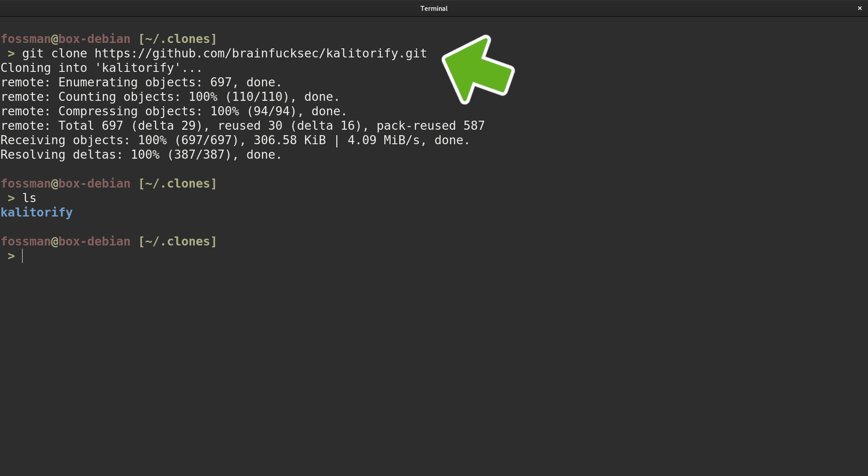Click the 'Resolving deltas: 100%' output line

(x=141, y=155)
